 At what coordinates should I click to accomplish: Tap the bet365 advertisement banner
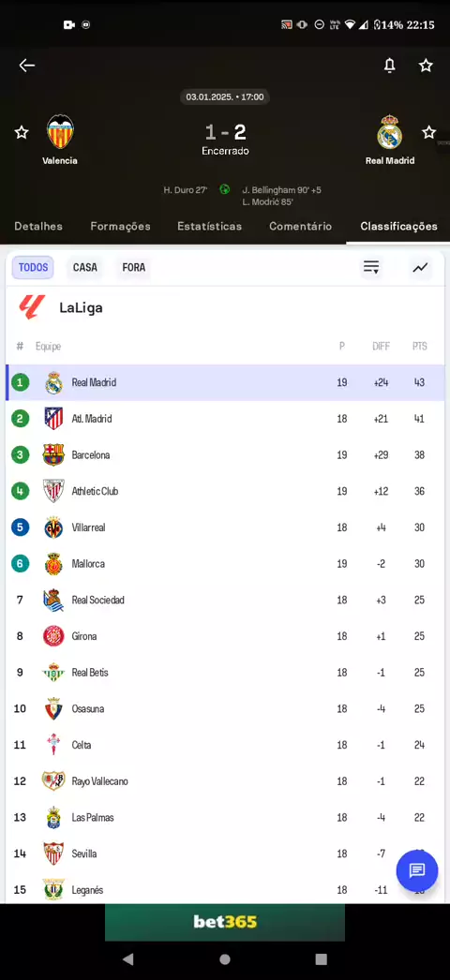(x=225, y=922)
